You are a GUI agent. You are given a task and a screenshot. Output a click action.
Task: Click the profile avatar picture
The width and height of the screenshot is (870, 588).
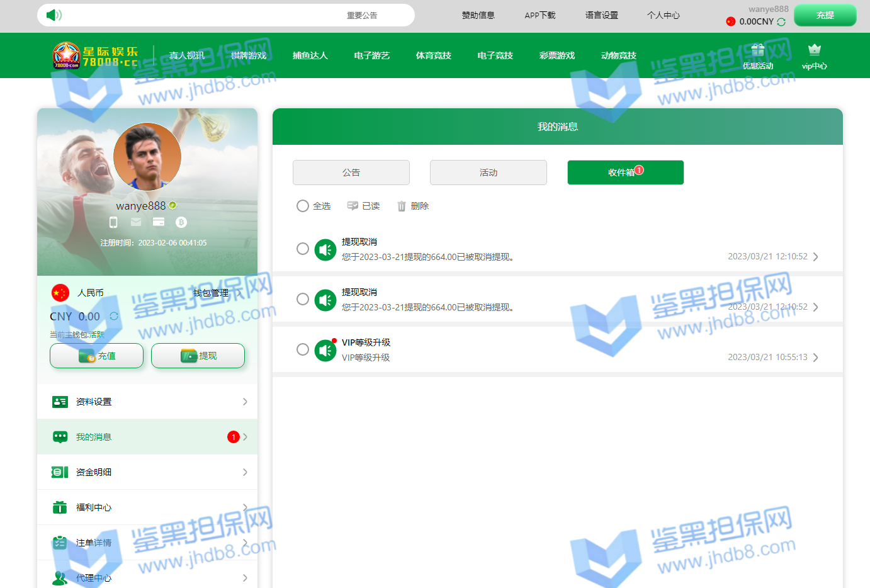point(147,157)
